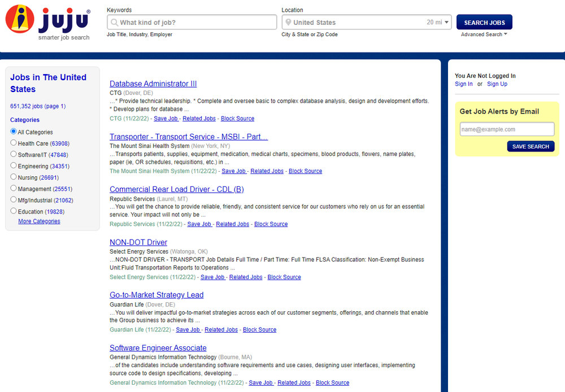The height and width of the screenshot is (392, 565).
Task: Block Source for Republic Services listing
Action: pyautogui.click(x=271, y=224)
